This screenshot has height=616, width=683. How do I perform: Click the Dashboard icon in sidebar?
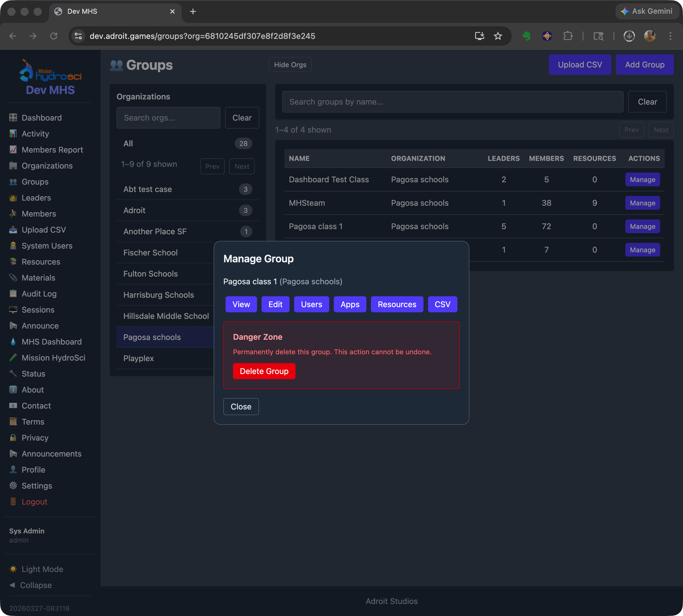click(13, 118)
